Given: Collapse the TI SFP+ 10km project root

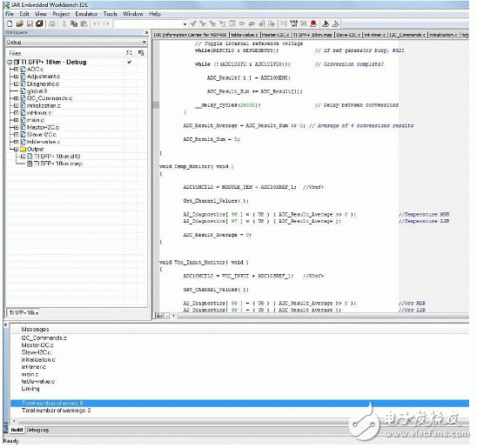Looking at the screenshot, I should tap(10, 62).
